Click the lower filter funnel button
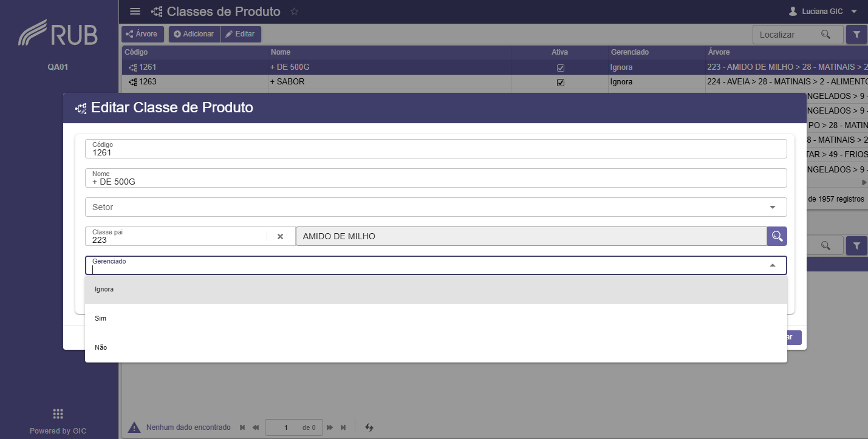868x439 pixels. click(x=856, y=246)
